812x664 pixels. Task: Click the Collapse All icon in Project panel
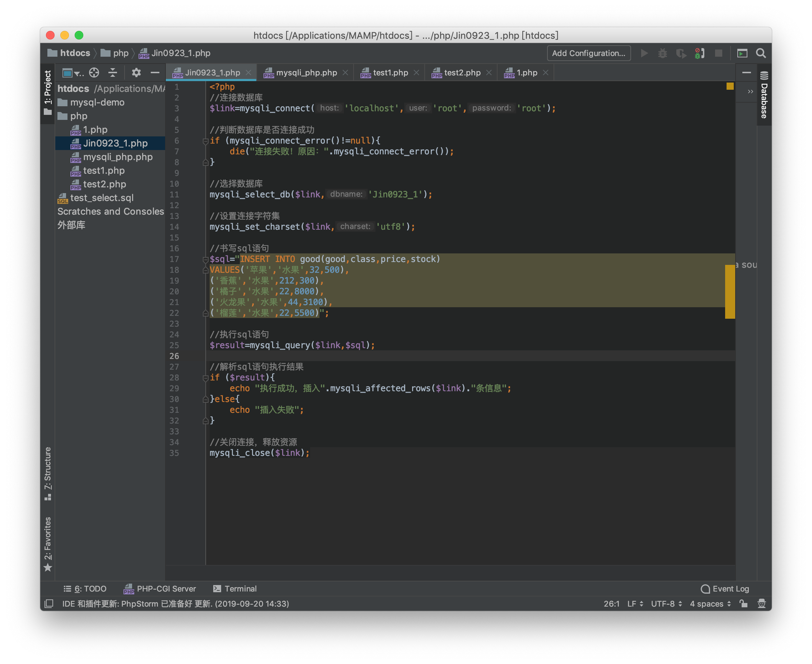[112, 72]
